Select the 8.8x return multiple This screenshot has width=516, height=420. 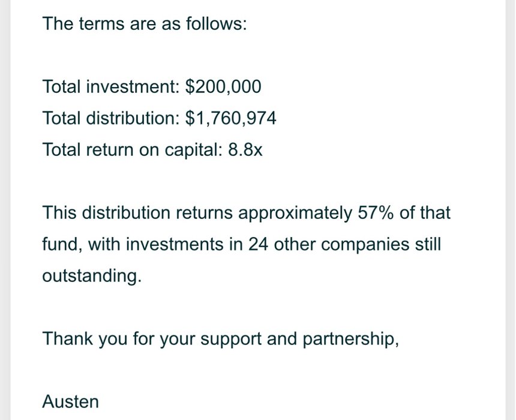point(245,149)
